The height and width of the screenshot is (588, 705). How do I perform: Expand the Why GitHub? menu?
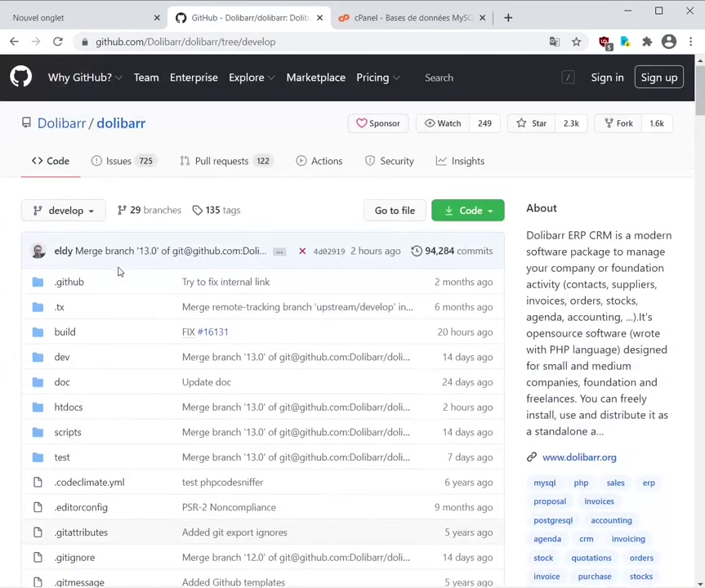click(84, 78)
